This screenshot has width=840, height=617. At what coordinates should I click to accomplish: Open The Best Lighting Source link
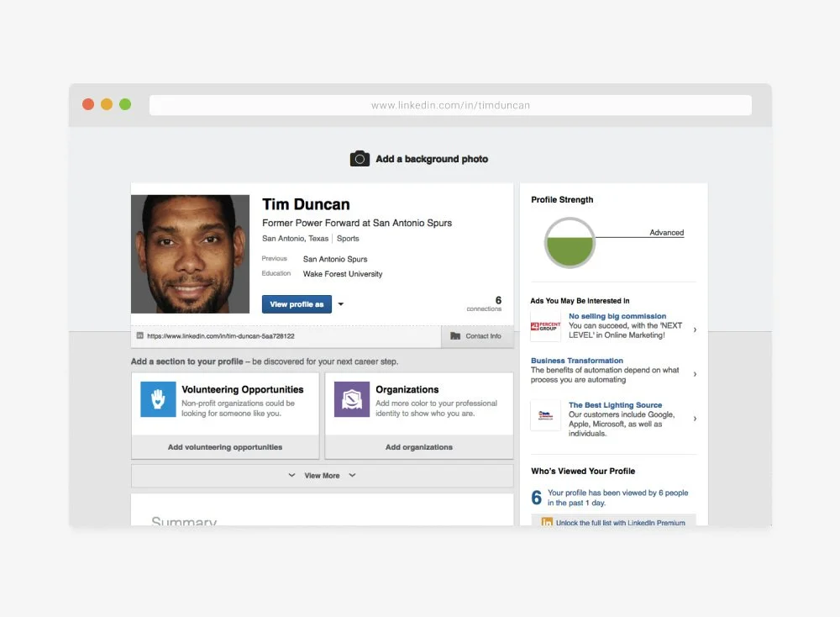point(615,405)
